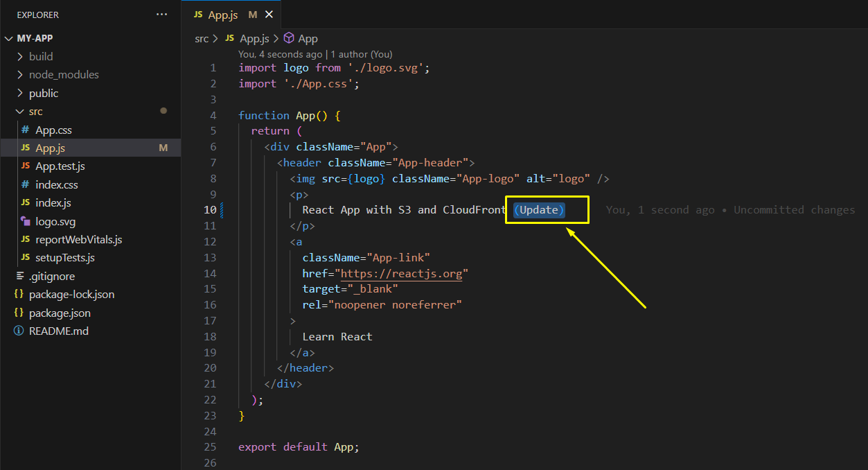Click the App symbol icon in breadcrumb

[x=290, y=39]
